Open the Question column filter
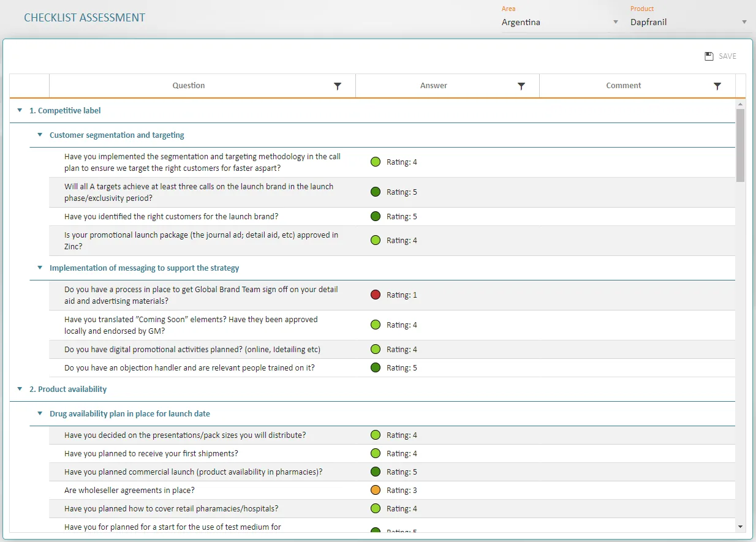Screen dimensions: 756x542 pos(338,86)
